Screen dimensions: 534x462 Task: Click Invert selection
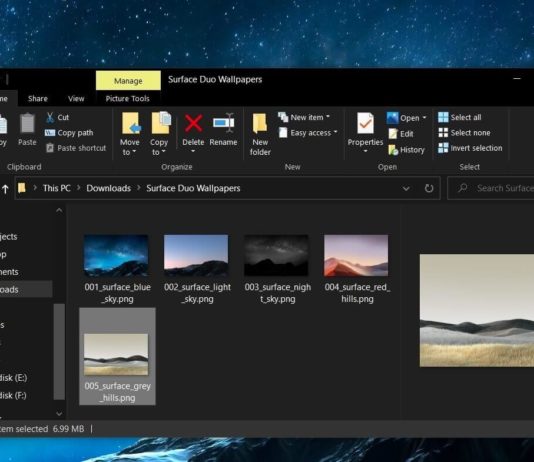[470, 148]
